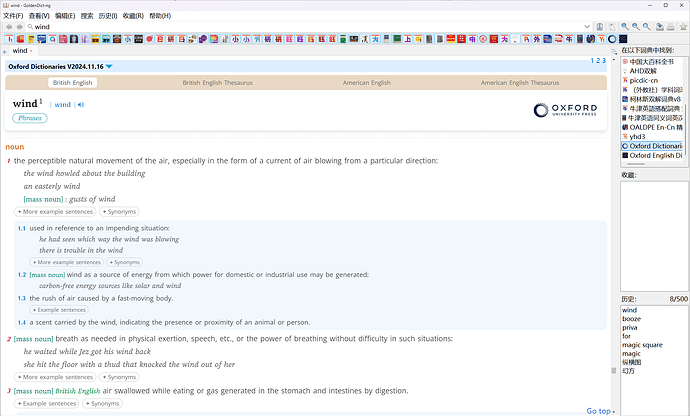Add wind to favorites with star icon
Viewport: 690px width, 416px height.
pos(683,27)
